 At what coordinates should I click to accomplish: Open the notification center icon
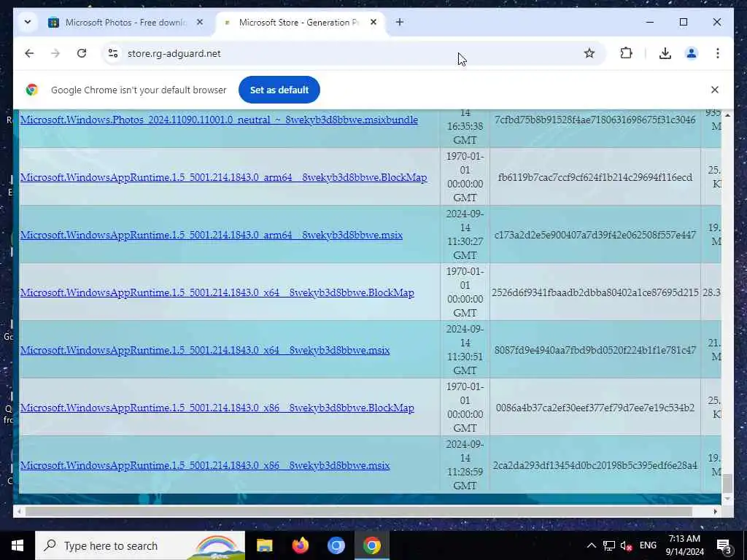(x=724, y=545)
